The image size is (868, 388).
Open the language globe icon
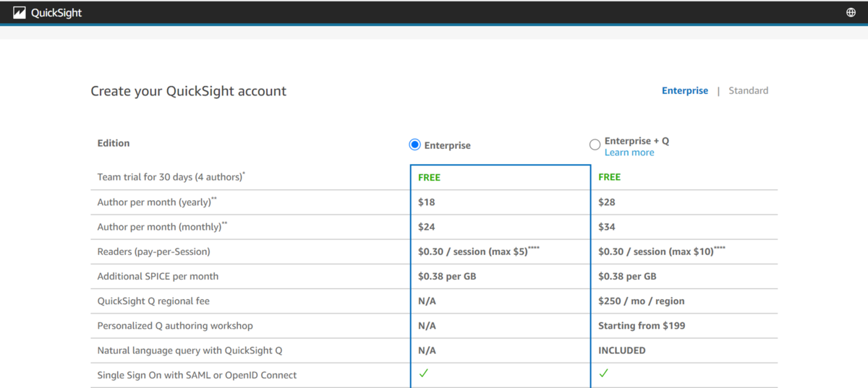tap(851, 12)
